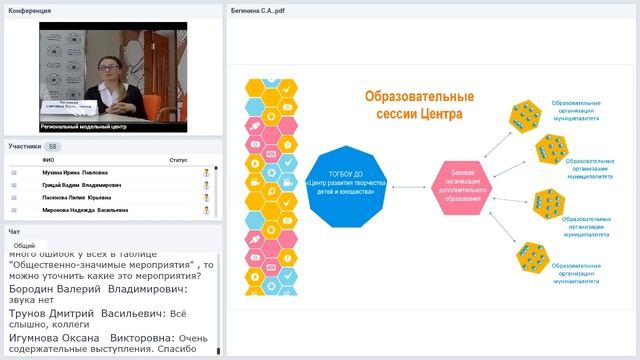Click pink hexagon Базовая организация дополнительного образования
The height and width of the screenshot is (360, 640).
[462, 187]
